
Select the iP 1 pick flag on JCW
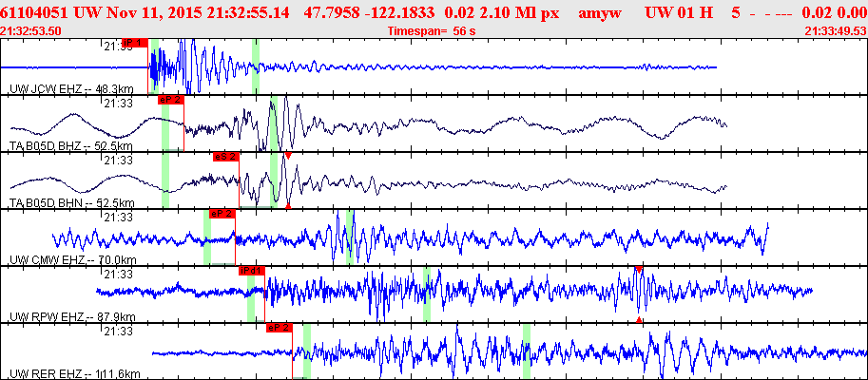(x=134, y=43)
